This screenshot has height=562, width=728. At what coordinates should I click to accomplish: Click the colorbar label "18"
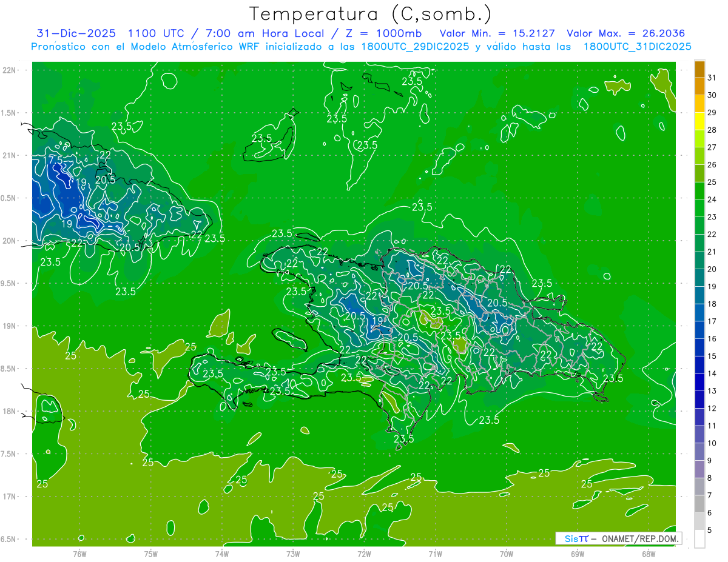tap(712, 304)
